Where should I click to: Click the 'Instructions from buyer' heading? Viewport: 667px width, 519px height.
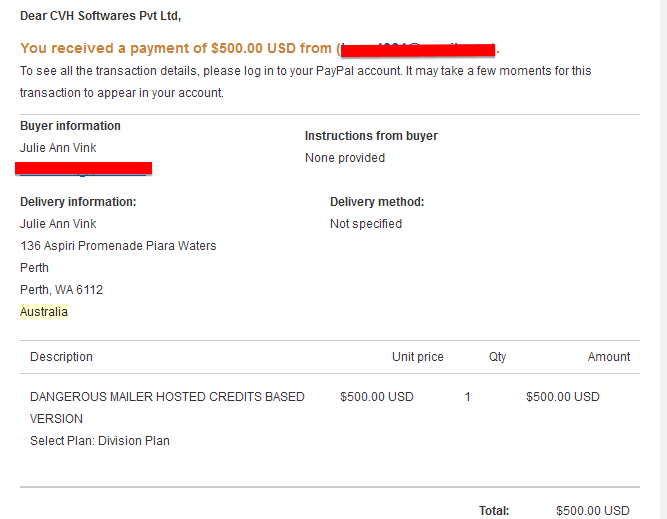click(371, 136)
